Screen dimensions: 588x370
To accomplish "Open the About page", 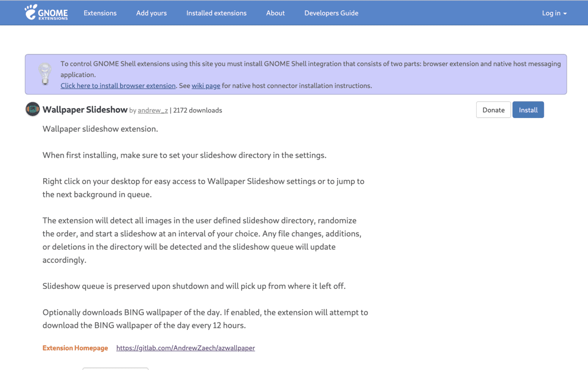I will [x=275, y=13].
